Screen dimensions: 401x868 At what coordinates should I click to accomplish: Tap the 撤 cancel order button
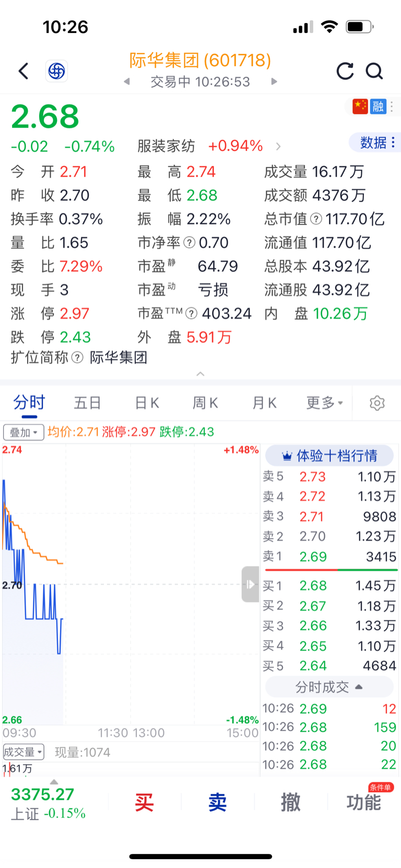click(x=290, y=802)
